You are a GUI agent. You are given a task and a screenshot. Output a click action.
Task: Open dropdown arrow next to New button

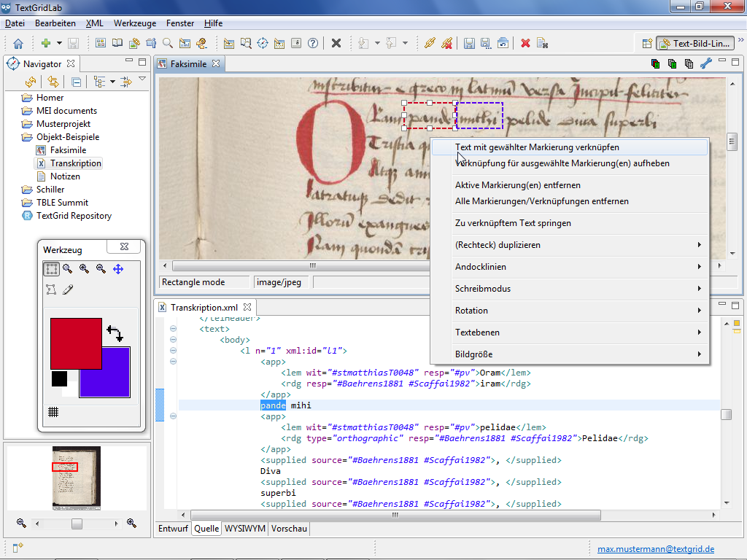pos(58,43)
